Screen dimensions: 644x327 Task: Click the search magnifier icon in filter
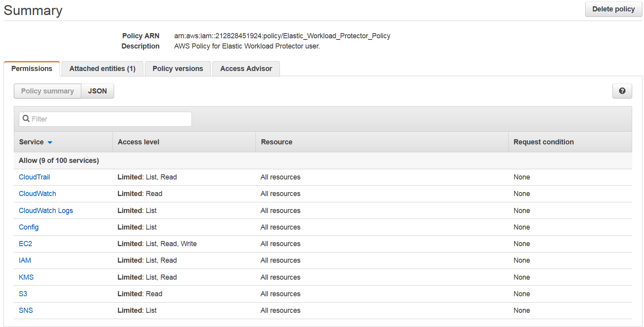point(26,119)
